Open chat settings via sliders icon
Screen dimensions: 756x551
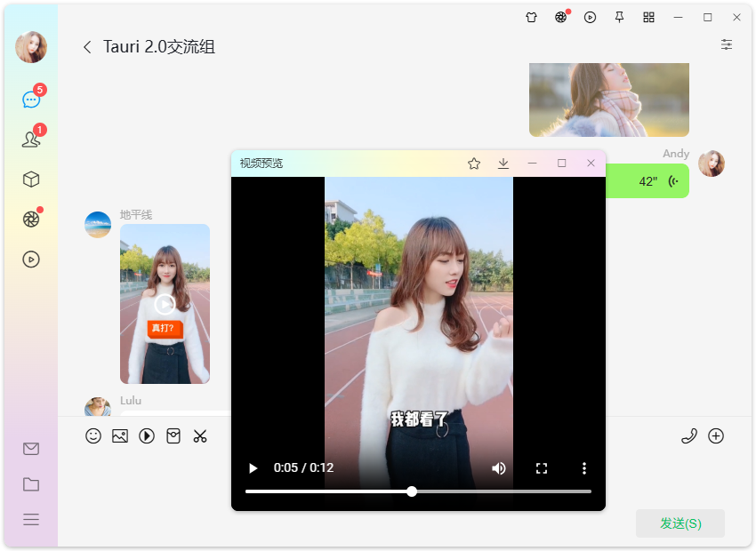[727, 44]
